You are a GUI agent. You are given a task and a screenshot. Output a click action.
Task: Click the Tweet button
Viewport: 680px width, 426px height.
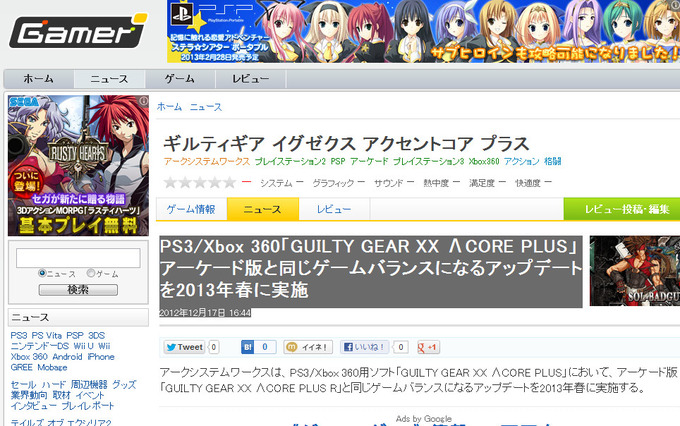(184, 347)
